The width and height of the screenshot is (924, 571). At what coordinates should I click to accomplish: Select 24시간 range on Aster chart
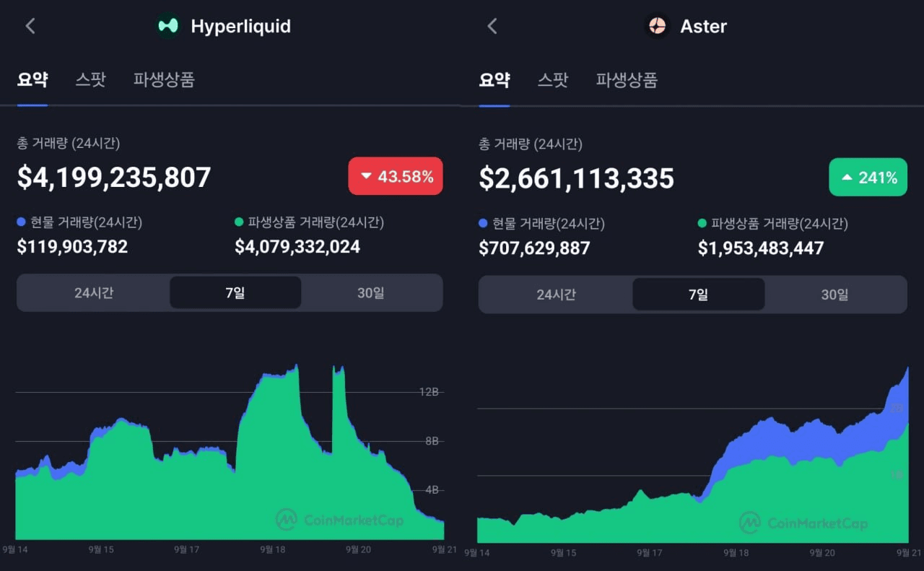point(556,295)
